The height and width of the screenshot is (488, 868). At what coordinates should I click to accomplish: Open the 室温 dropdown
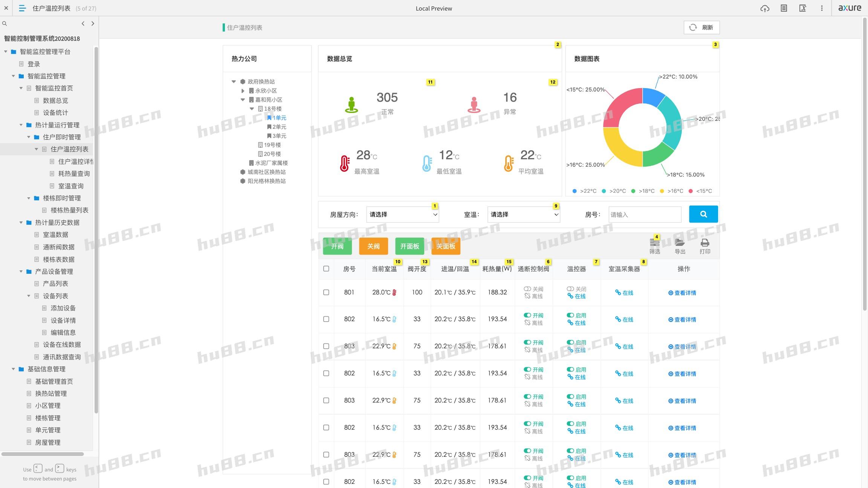tap(523, 214)
